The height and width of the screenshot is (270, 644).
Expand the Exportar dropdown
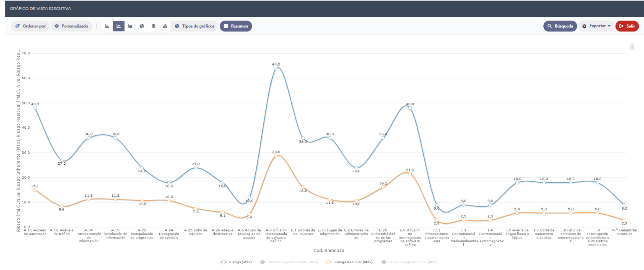point(596,26)
